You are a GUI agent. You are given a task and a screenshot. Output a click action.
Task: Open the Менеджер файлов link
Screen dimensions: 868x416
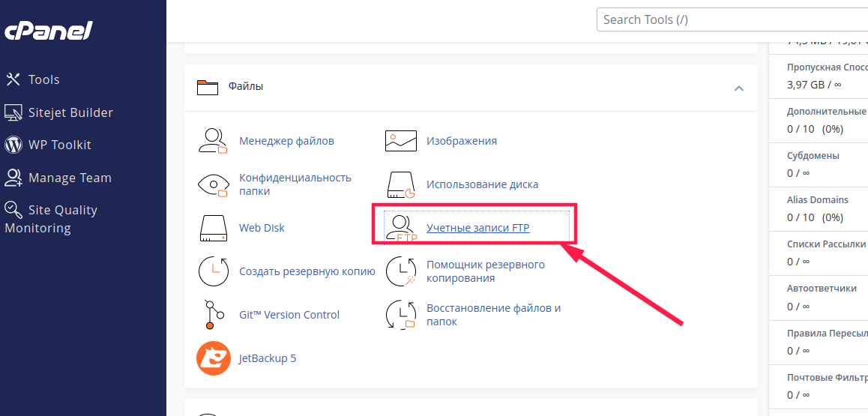(286, 141)
